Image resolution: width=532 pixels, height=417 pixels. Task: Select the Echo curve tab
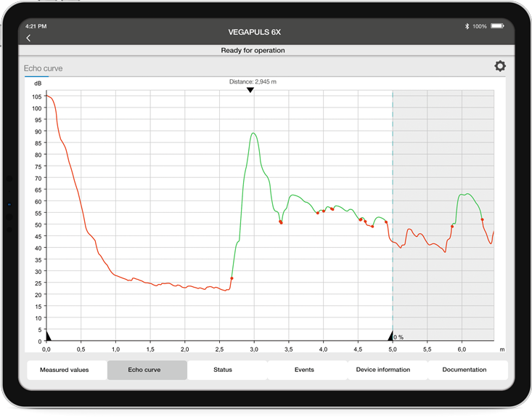pyautogui.click(x=145, y=370)
